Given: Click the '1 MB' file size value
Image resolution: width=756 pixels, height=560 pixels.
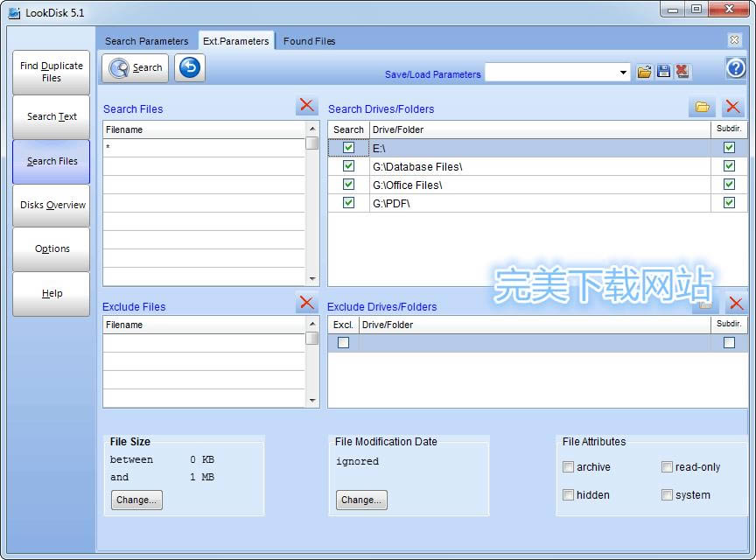Looking at the screenshot, I should tap(202, 477).
